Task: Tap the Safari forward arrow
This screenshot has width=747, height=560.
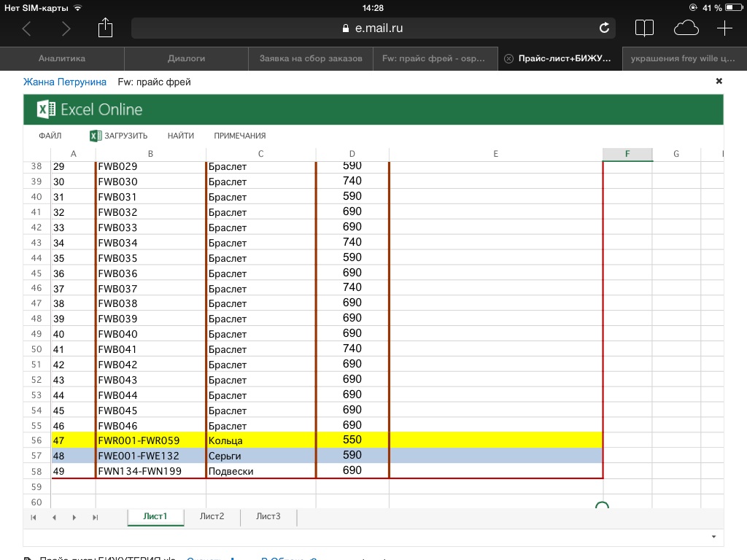Action: coord(66,28)
